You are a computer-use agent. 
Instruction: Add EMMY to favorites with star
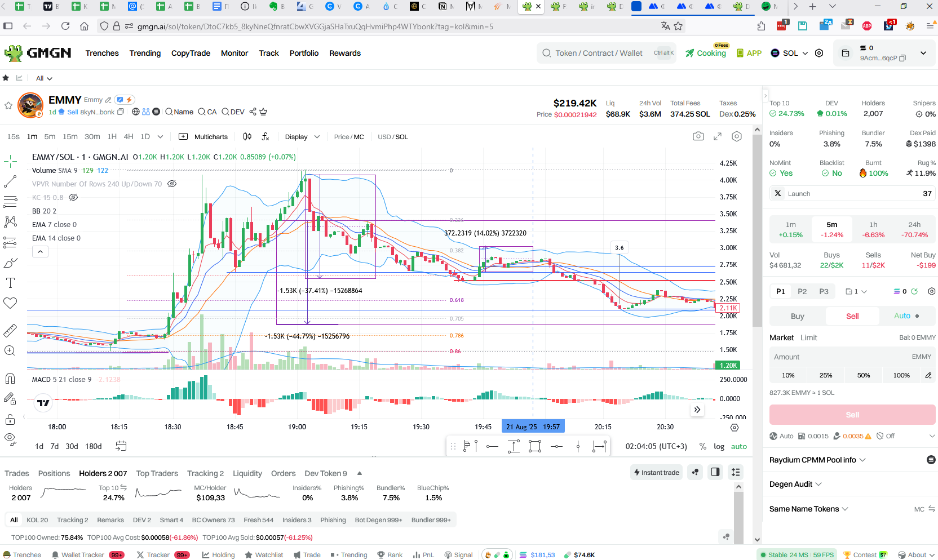click(8, 105)
